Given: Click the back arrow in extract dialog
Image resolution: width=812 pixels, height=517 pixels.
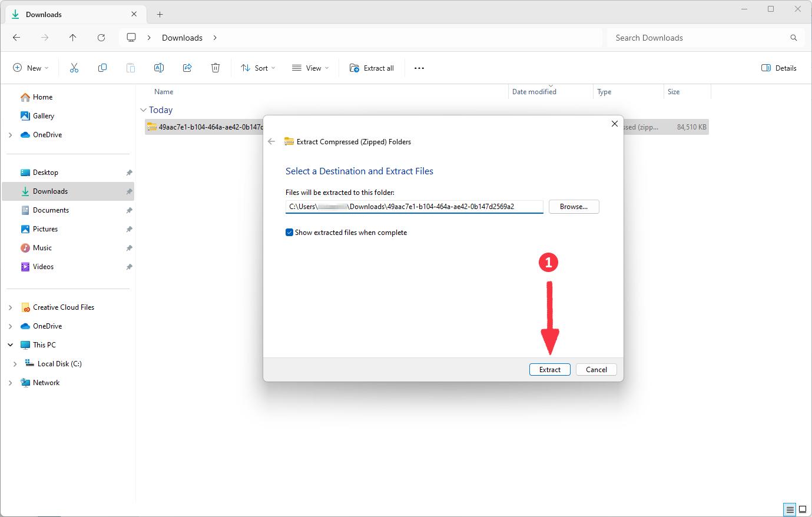Looking at the screenshot, I should click(x=271, y=142).
